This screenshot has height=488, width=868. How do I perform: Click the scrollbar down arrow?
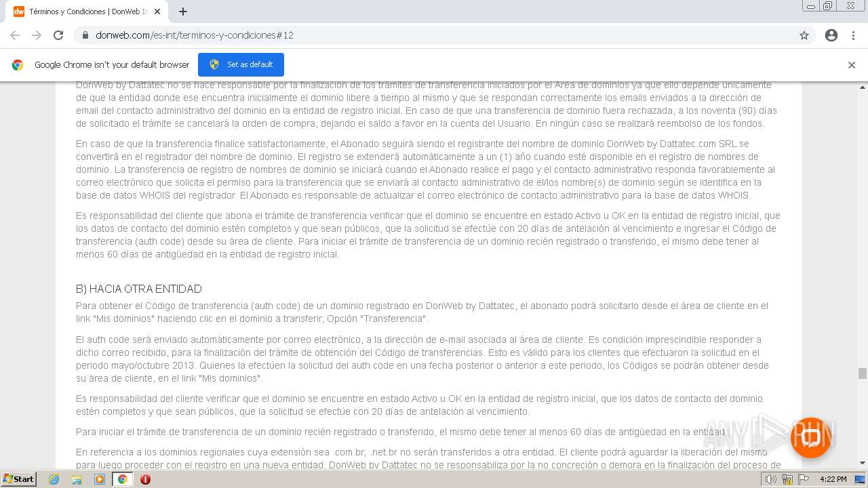click(863, 463)
